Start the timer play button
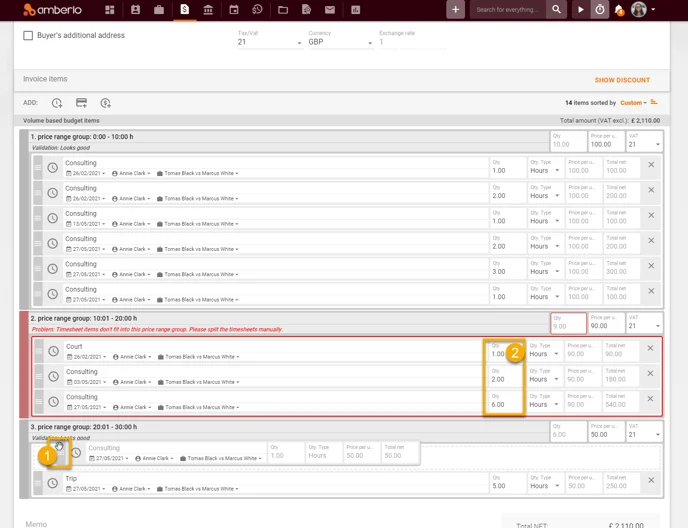The height and width of the screenshot is (528, 688). point(581,10)
